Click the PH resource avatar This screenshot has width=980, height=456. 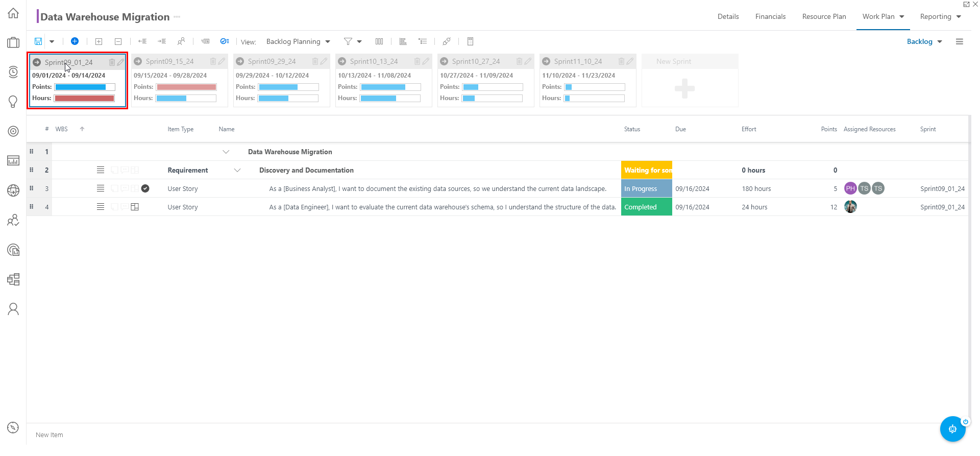point(850,188)
